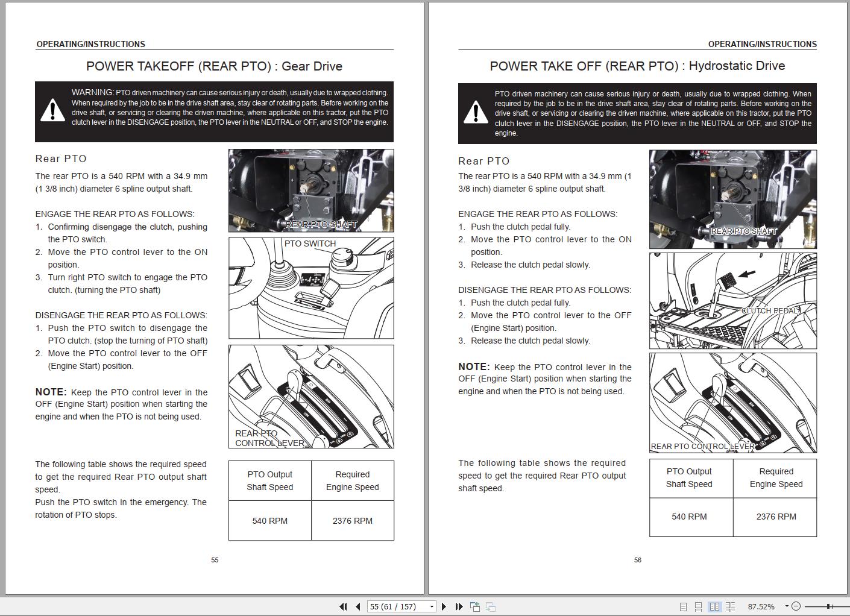
Task: Open the page number dropdown
Action: click(432, 606)
